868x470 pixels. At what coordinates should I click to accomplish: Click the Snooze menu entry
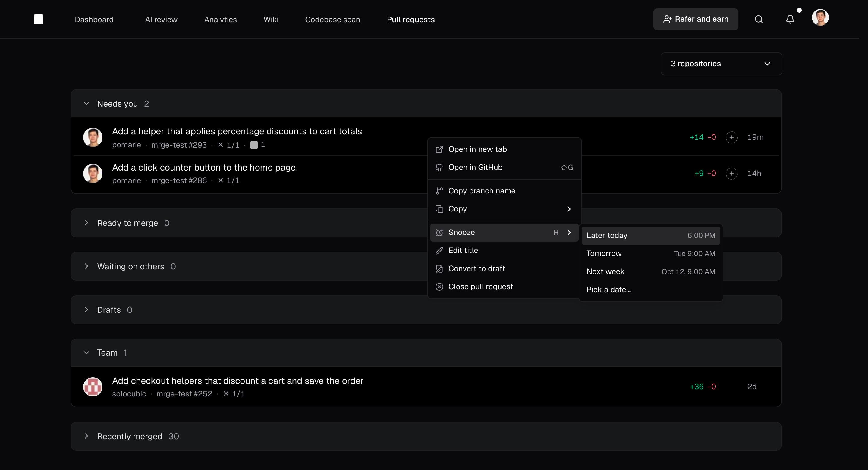(x=504, y=233)
